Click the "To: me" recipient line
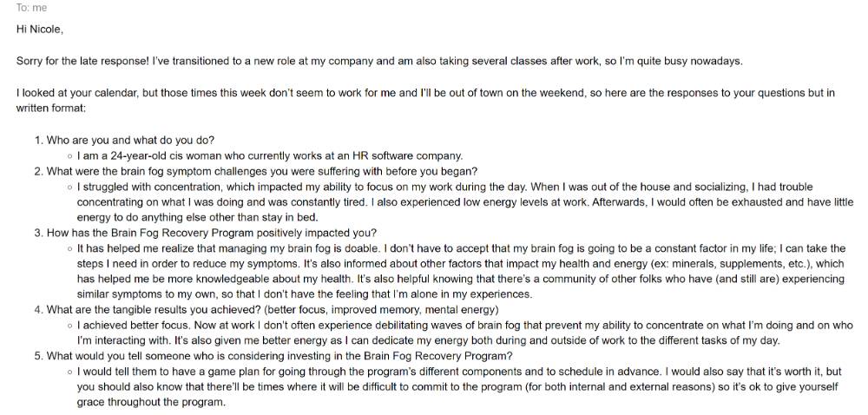This screenshot has height=415, width=868. [31, 8]
